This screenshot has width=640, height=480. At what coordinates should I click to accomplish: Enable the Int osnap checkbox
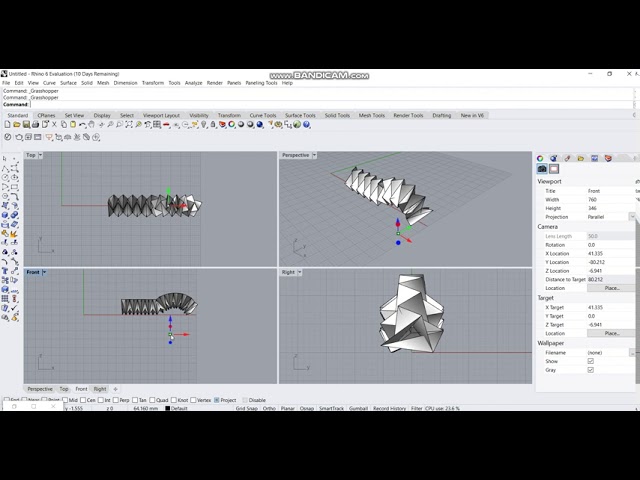pos(100,400)
